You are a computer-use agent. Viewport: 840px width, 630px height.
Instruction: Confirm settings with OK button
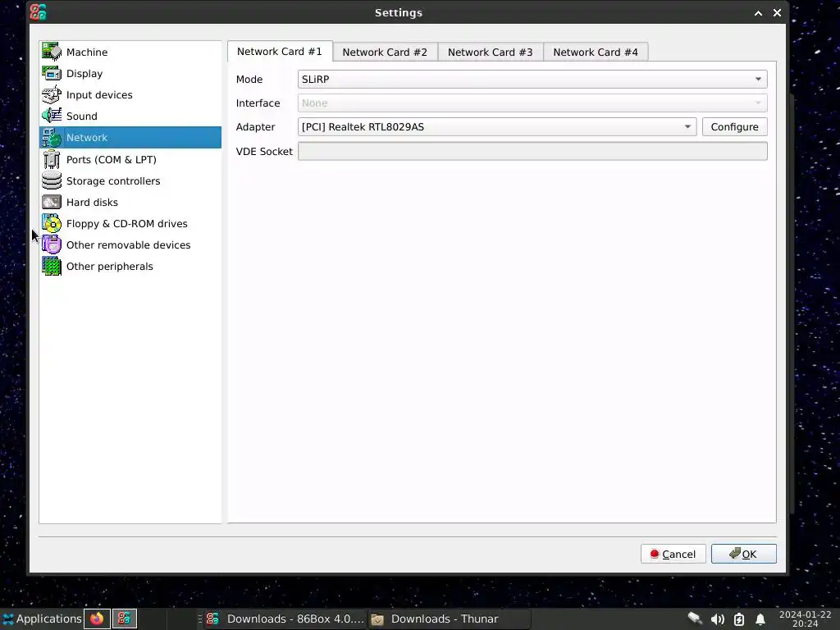coord(743,554)
